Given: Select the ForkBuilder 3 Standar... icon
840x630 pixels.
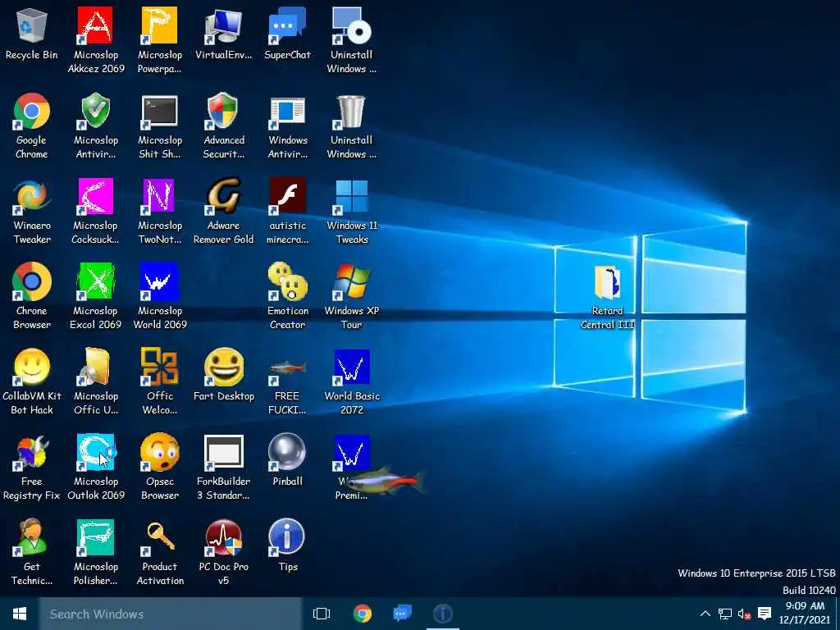Looking at the screenshot, I should [223, 452].
